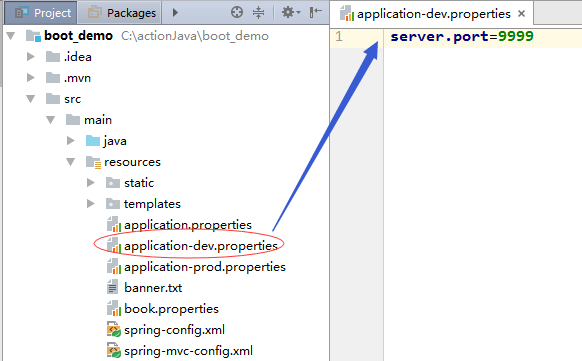Click the 9999 value in editor
Image resolution: width=582 pixels, height=361 pixels.
tap(516, 36)
